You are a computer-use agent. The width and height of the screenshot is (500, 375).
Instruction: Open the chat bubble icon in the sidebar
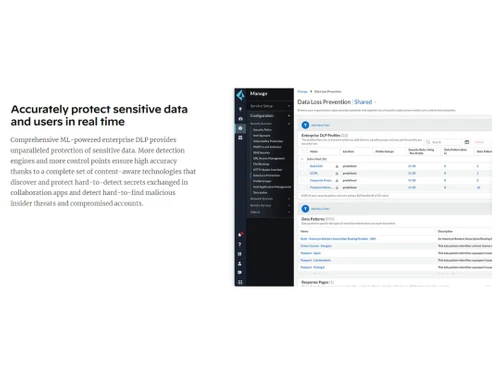(240, 273)
